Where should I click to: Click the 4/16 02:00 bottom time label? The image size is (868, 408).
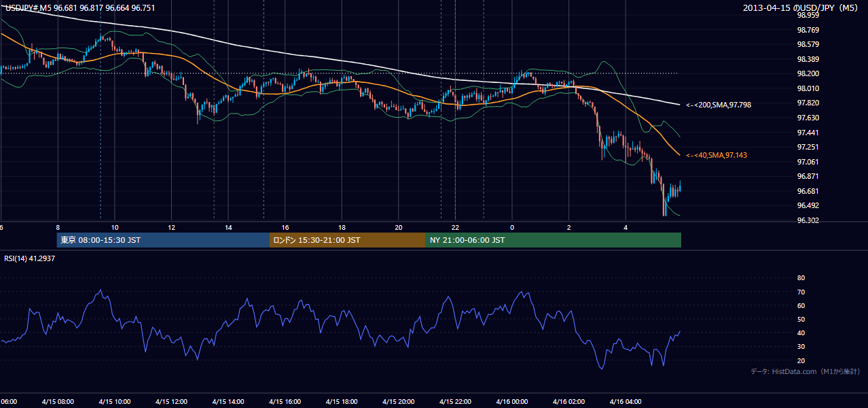click(x=568, y=401)
